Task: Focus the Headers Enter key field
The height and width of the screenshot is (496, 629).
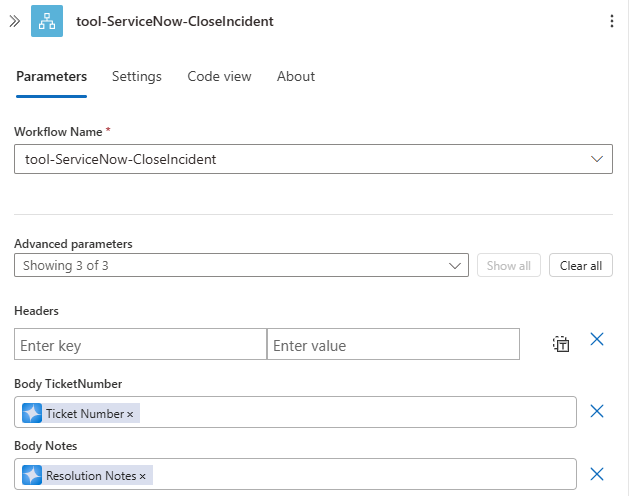Action: point(140,344)
